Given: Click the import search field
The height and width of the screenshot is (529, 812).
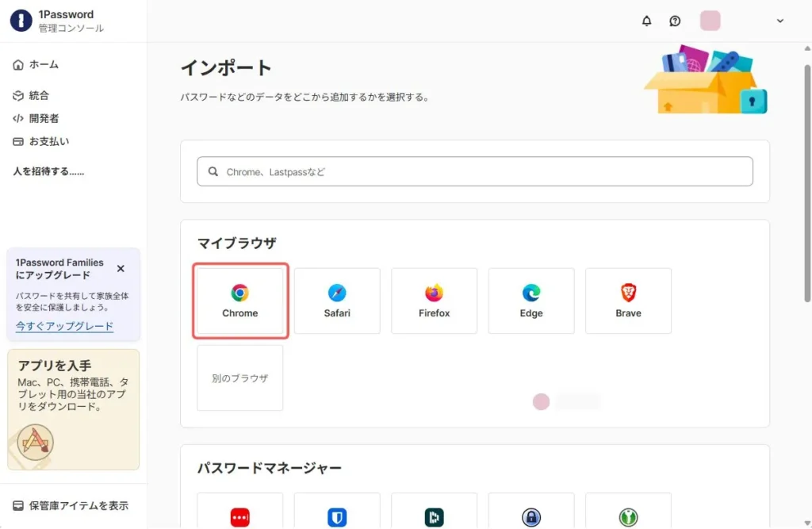Looking at the screenshot, I should (x=474, y=171).
